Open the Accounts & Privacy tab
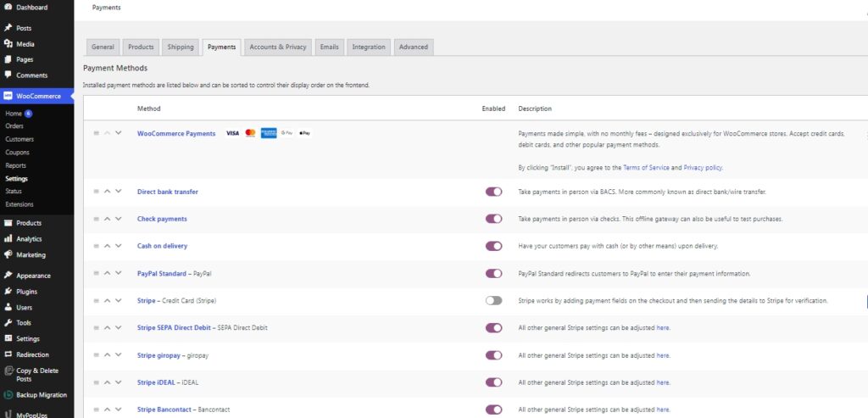The image size is (868, 418). click(278, 47)
